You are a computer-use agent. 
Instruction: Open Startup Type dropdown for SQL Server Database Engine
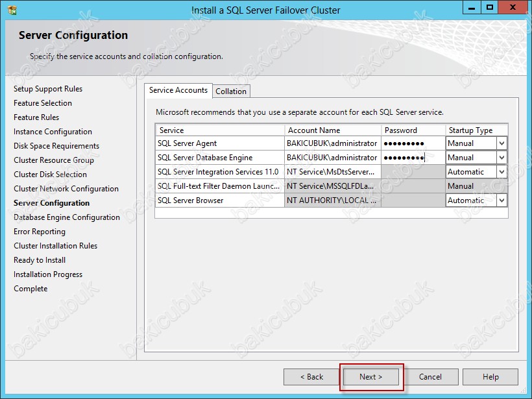tap(502, 158)
